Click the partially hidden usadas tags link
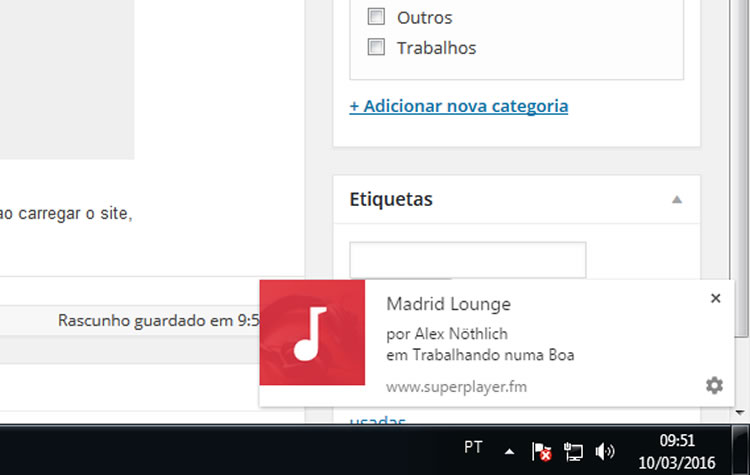Image resolution: width=750 pixels, height=475 pixels. coord(377,419)
